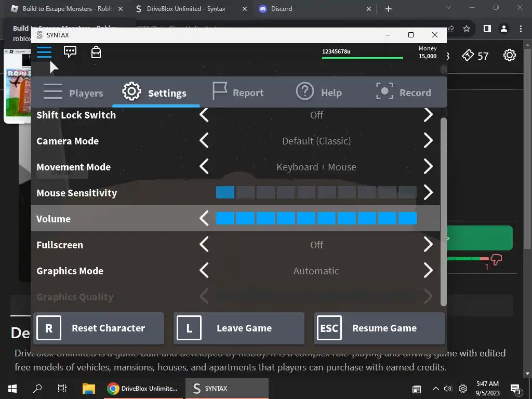
Task: Open the volume speaker tray icon
Action: click(448, 389)
